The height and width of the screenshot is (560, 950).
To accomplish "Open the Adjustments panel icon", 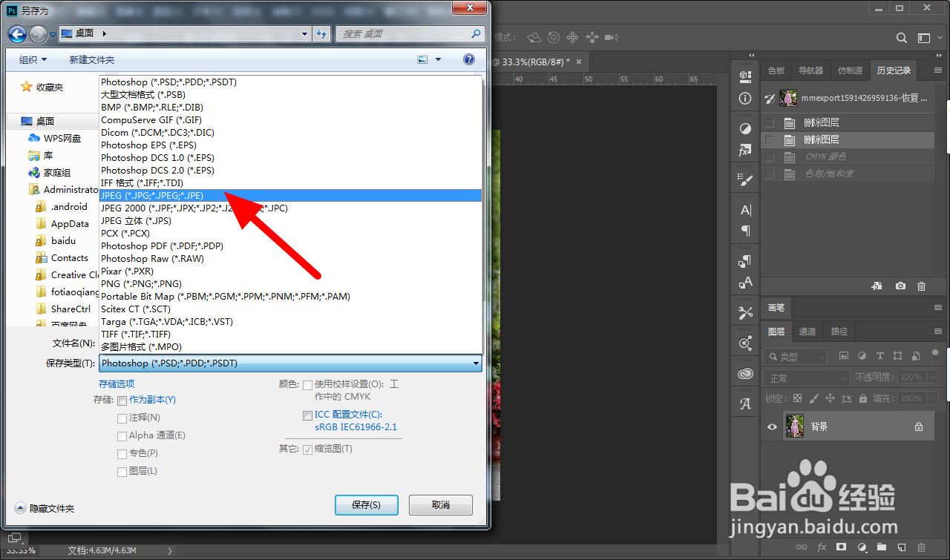I will click(746, 128).
